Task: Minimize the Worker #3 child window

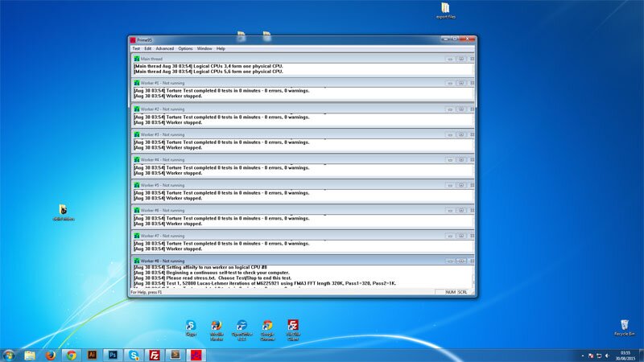Action: pyautogui.click(x=450, y=134)
